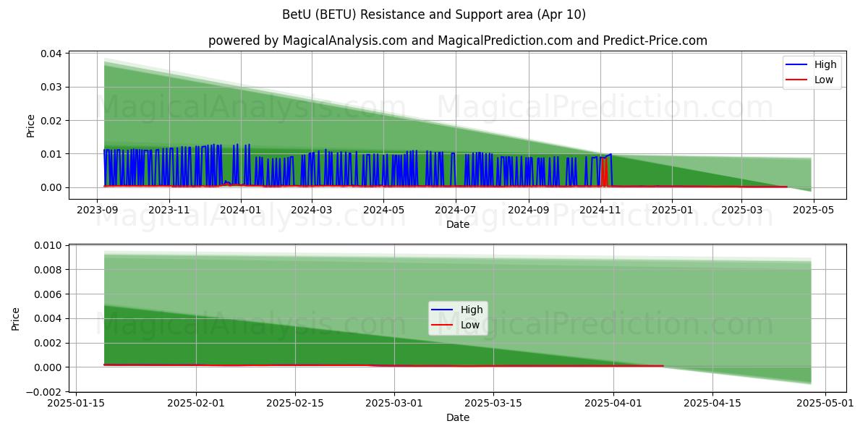Click the '2024-05' tick label on the top chart
The image size is (868, 434).
point(383,210)
